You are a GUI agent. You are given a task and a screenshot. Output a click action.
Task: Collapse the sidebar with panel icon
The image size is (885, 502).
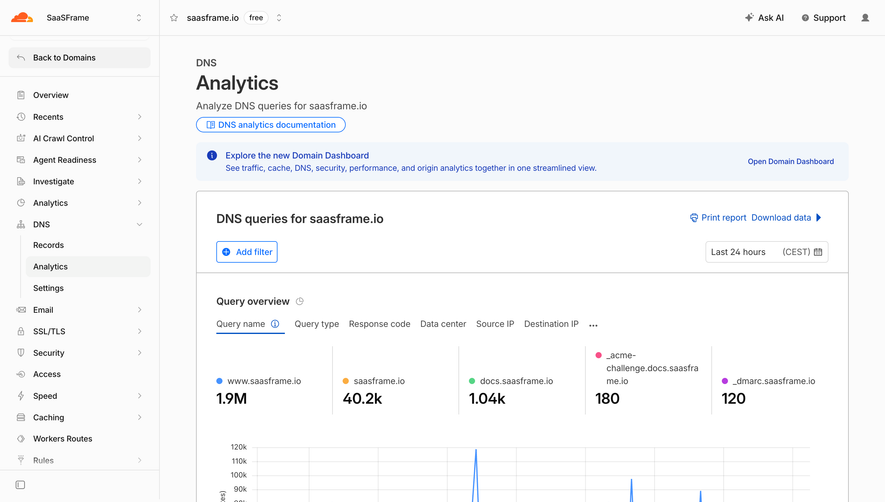[x=20, y=485]
